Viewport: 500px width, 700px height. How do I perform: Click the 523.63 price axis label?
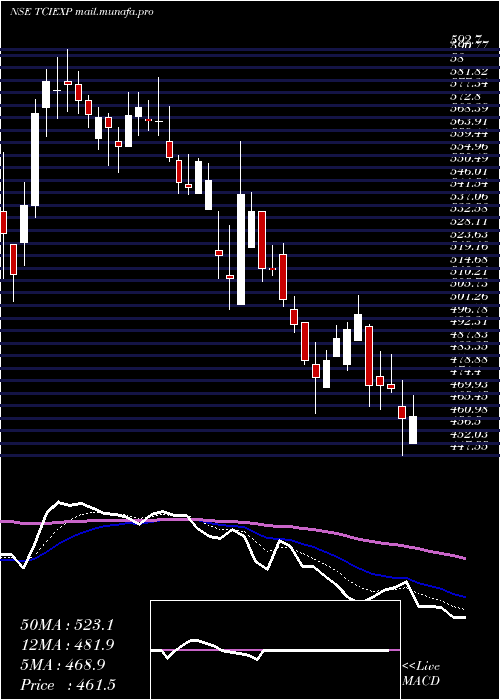[x=469, y=234]
